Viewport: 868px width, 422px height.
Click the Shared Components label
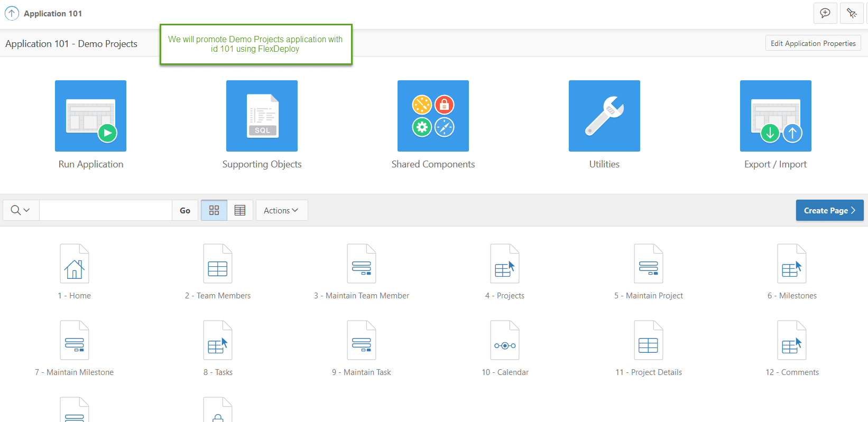pyautogui.click(x=433, y=164)
